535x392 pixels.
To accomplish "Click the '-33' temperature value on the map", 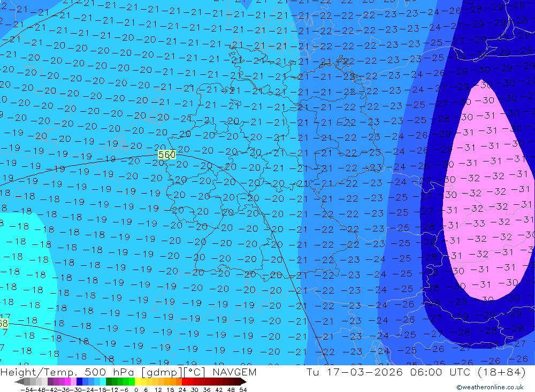I will point(475,224).
